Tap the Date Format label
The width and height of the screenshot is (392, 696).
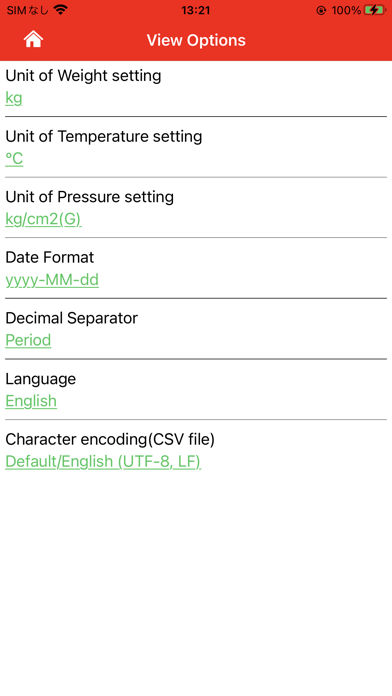50,257
